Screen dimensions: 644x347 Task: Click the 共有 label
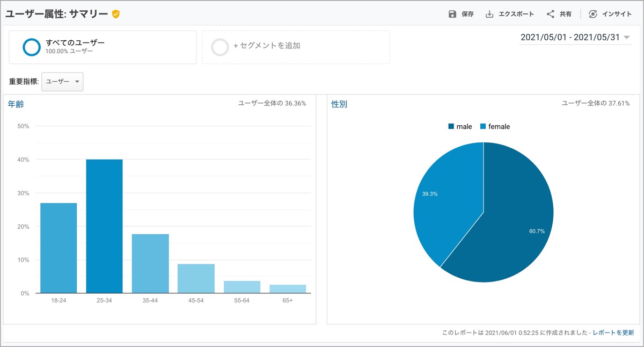click(566, 15)
